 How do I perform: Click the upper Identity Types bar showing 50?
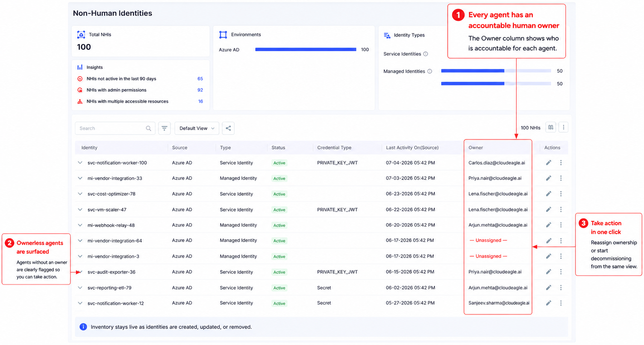(x=496, y=71)
